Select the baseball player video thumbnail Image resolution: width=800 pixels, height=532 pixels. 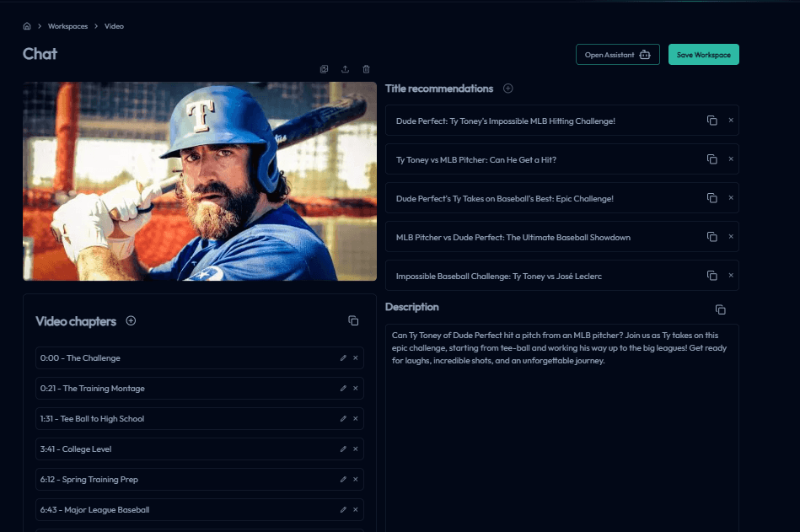point(200,181)
